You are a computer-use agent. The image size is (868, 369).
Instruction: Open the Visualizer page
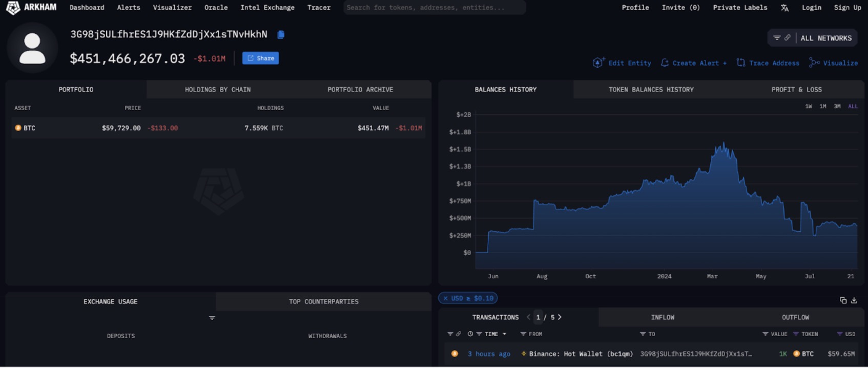172,8
